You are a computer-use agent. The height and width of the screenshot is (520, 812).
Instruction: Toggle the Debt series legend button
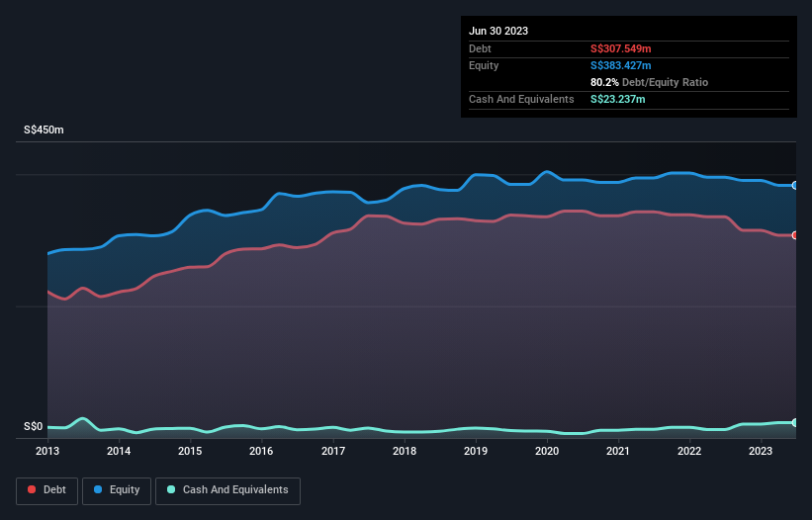(x=47, y=490)
